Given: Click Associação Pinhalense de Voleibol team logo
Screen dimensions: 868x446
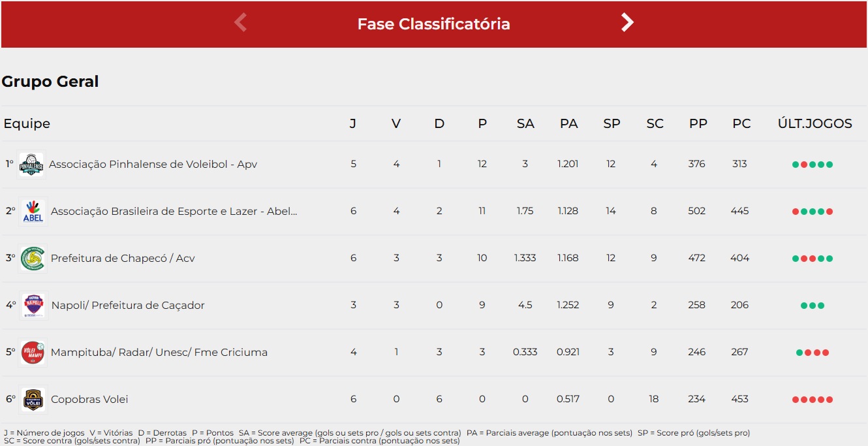Looking at the screenshot, I should point(31,165).
